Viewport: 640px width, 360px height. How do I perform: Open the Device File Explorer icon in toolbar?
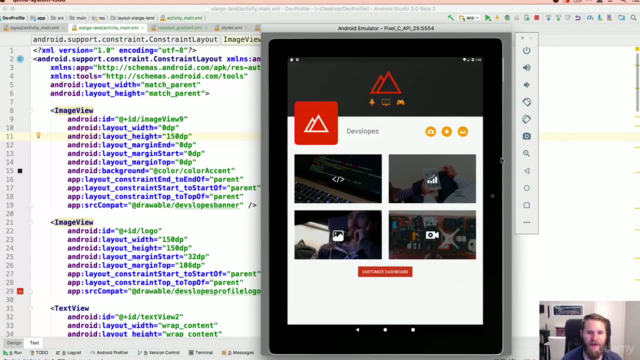(x=621, y=18)
